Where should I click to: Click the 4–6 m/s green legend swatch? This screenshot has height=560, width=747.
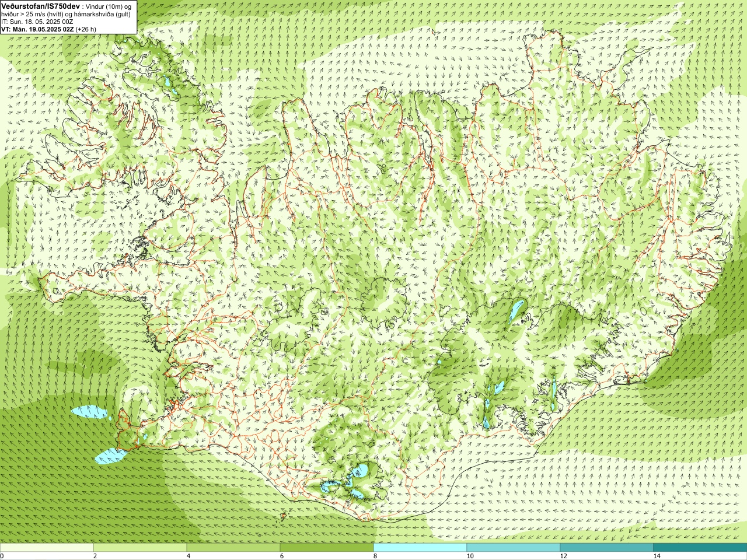(233, 548)
